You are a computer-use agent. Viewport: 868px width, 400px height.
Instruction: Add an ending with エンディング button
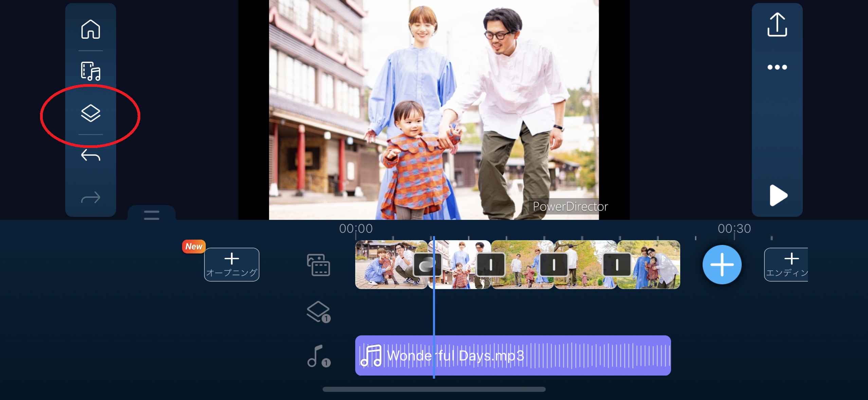coord(786,265)
